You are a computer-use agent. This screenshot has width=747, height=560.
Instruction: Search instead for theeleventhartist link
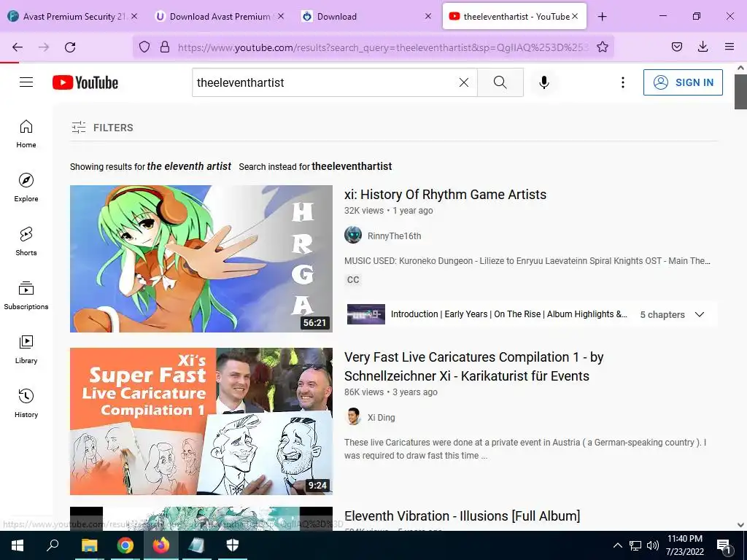coord(352,166)
